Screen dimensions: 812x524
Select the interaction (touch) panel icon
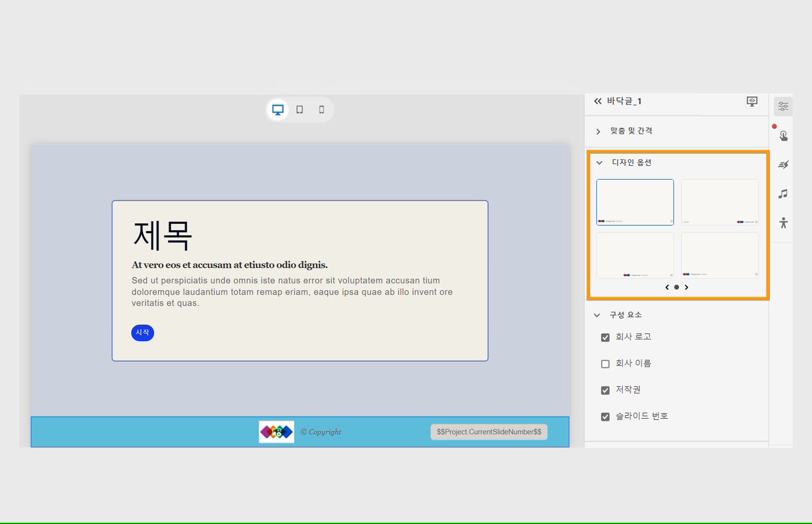(x=783, y=135)
